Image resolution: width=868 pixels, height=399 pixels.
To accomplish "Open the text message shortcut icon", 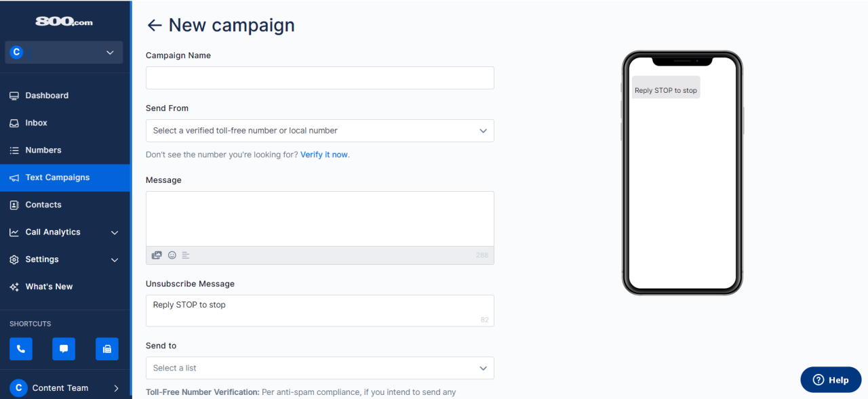I will 64,349.
